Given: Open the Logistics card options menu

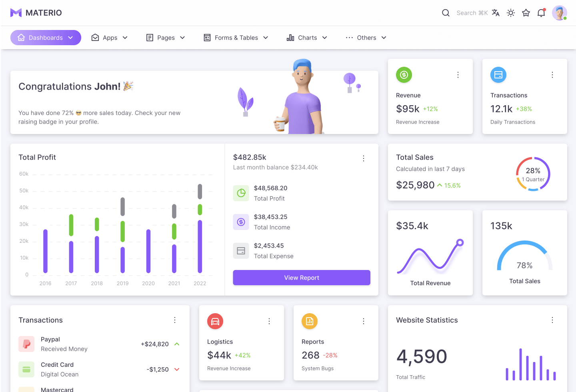Looking at the screenshot, I should tap(269, 321).
